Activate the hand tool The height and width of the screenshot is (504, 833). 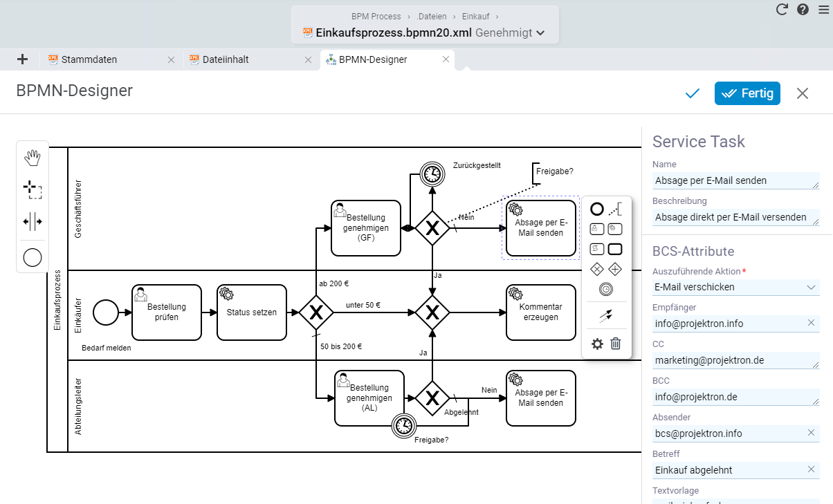[x=33, y=158]
